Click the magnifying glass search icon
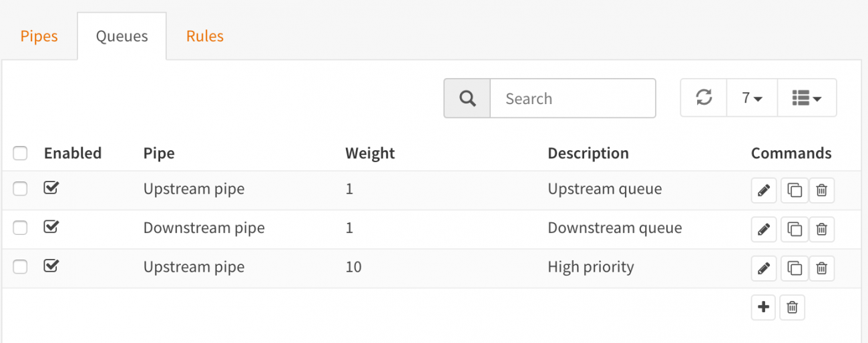This screenshot has height=343, width=868. click(467, 98)
